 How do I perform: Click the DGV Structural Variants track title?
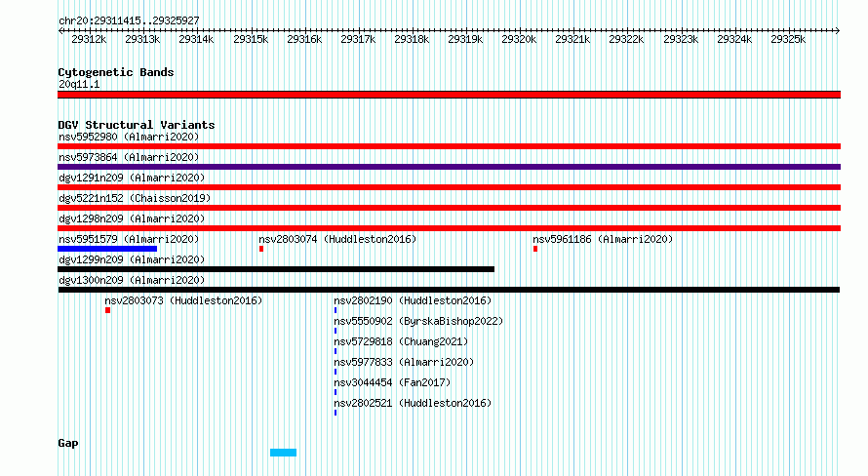click(x=137, y=125)
